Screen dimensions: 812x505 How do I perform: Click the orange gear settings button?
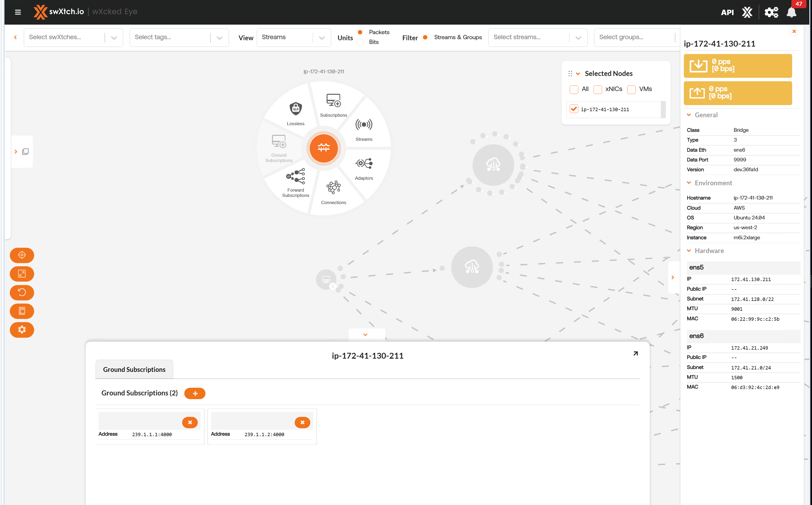tap(22, 330)
